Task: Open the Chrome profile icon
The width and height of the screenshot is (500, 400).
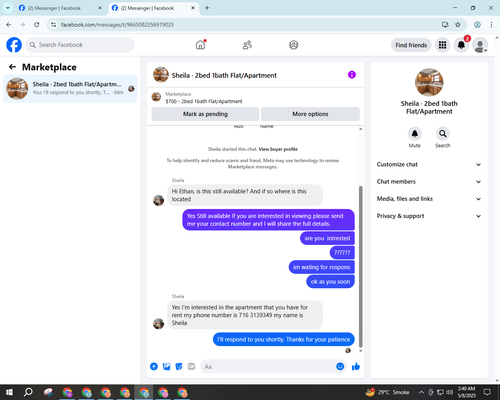Action: click(477, 25)
